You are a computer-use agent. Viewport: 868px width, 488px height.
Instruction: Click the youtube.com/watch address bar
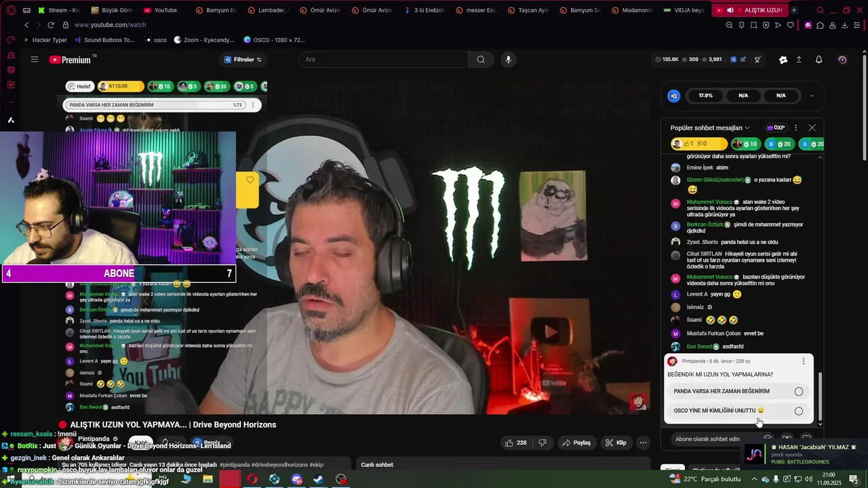tap(110, 25)
